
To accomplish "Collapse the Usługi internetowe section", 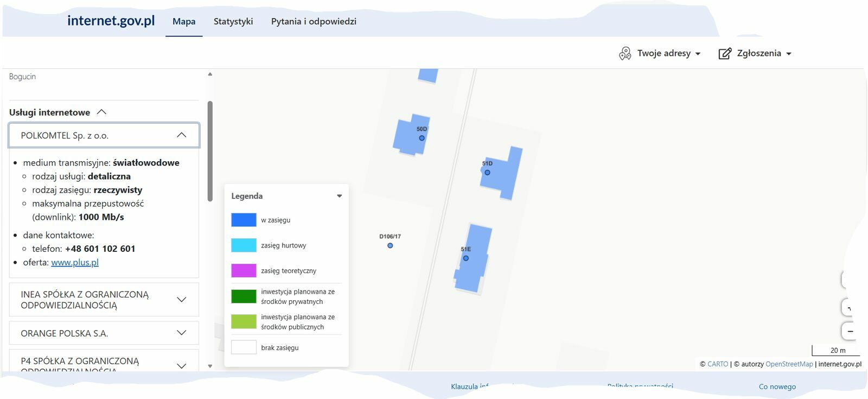I will (101, 112).
